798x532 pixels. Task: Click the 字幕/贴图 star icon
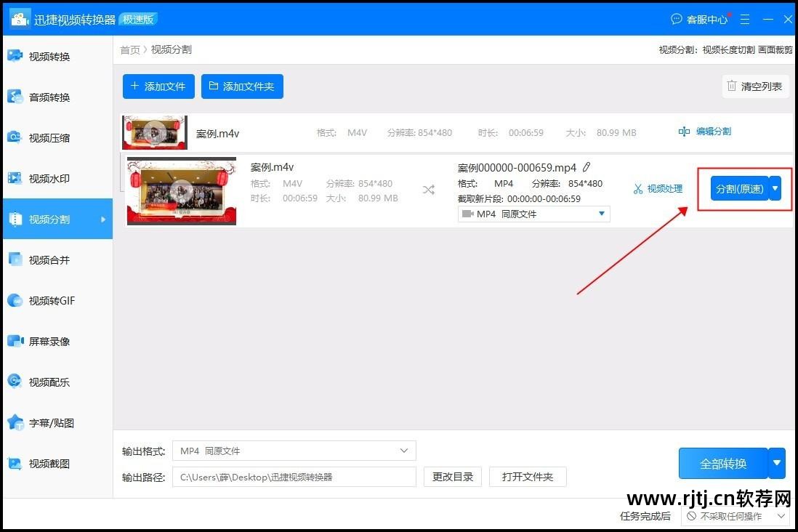15,422
